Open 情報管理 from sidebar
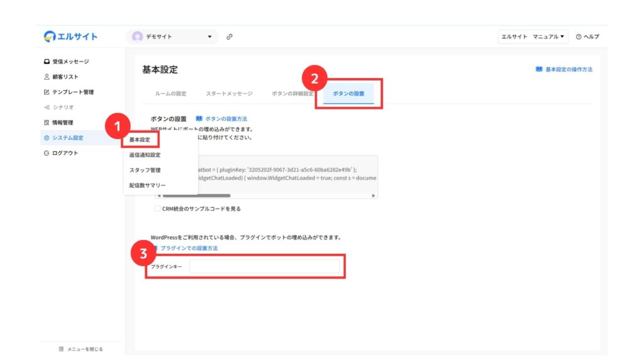The width and height of the screenshot is (644, 362). point(62,123)
